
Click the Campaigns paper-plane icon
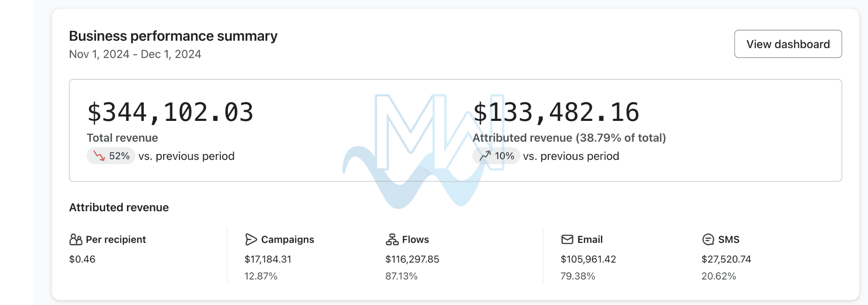coord(251,240)
